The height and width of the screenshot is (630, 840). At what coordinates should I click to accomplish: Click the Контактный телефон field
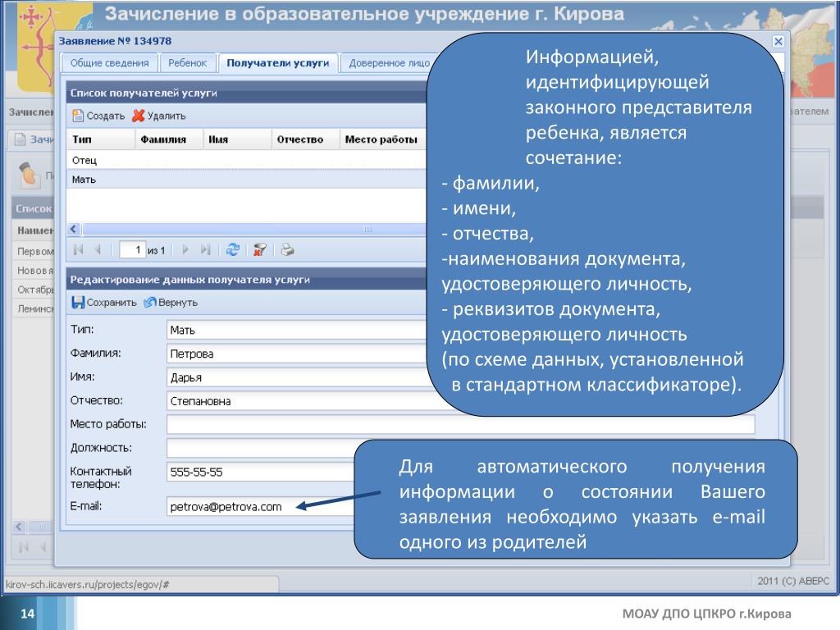pyautogui.click(x=260, y=472)
